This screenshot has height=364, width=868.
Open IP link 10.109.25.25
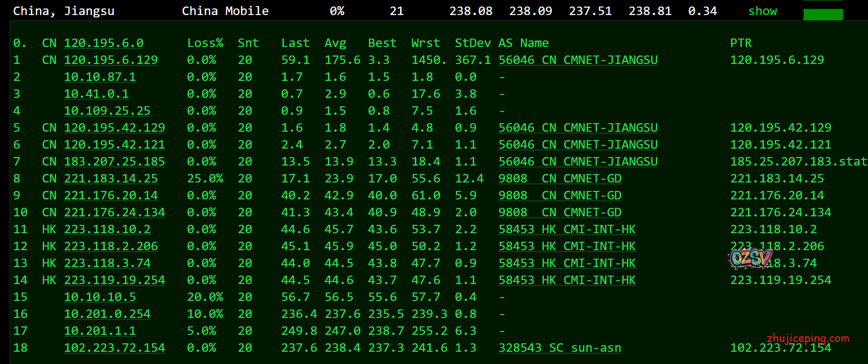(x=107, y=111)
